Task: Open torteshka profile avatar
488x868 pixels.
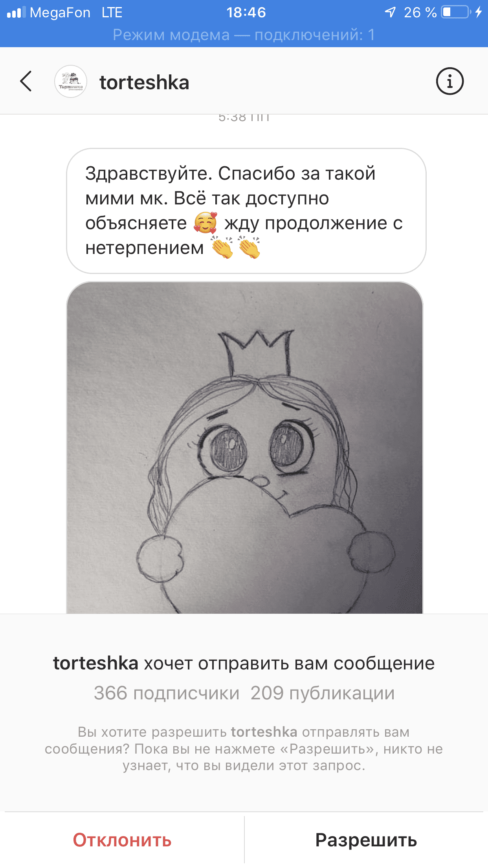Action: (x=71, y=81)
